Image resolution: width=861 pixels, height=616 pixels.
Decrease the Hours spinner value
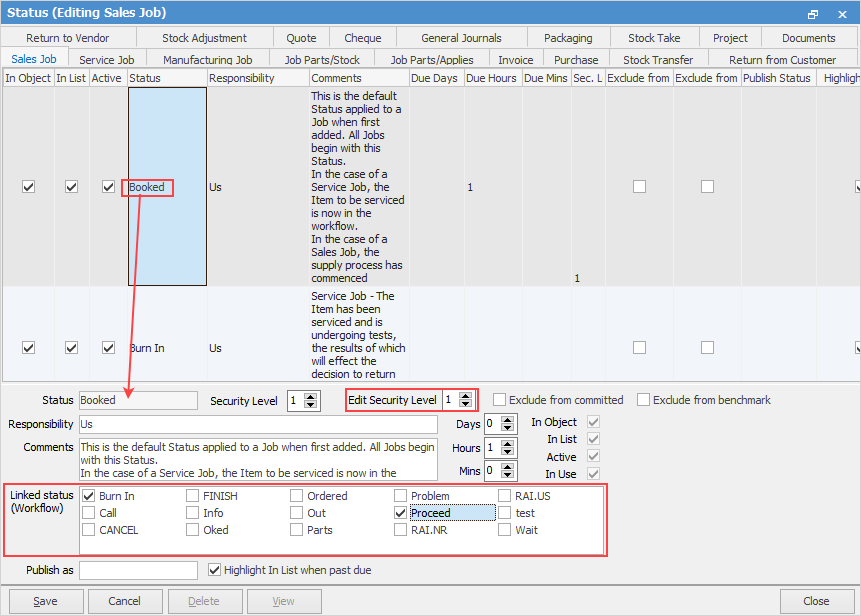(x=509, y=453)
